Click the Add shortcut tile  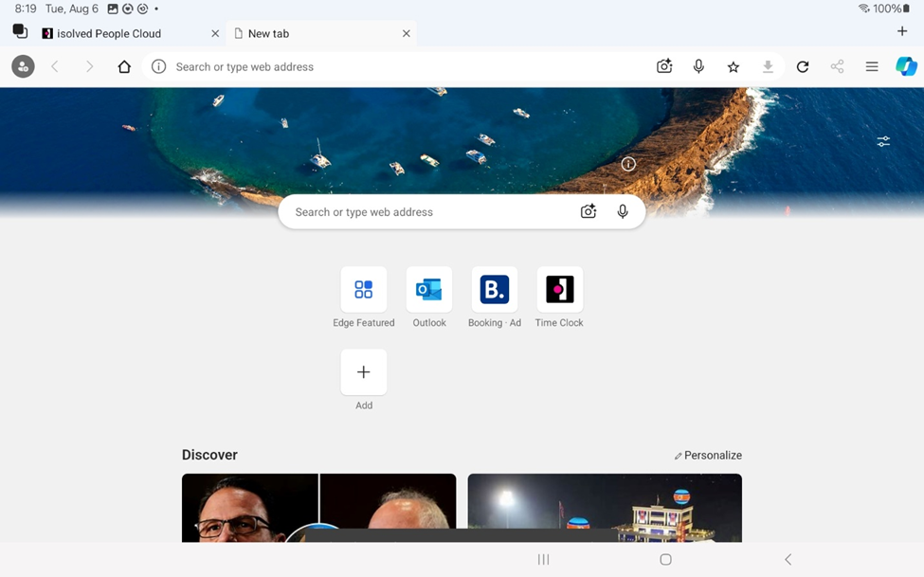coord(364,372)
